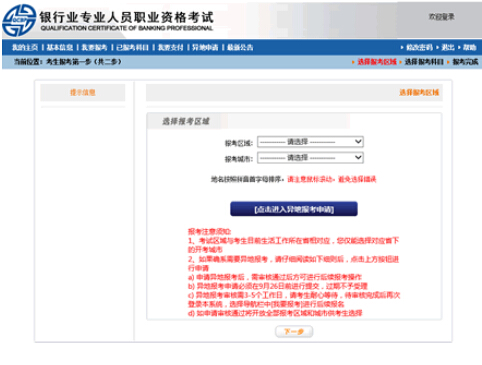Click the orange 选择报考区域 panel heading
Screen dimensions: 482x365
[x=419, y=92]
